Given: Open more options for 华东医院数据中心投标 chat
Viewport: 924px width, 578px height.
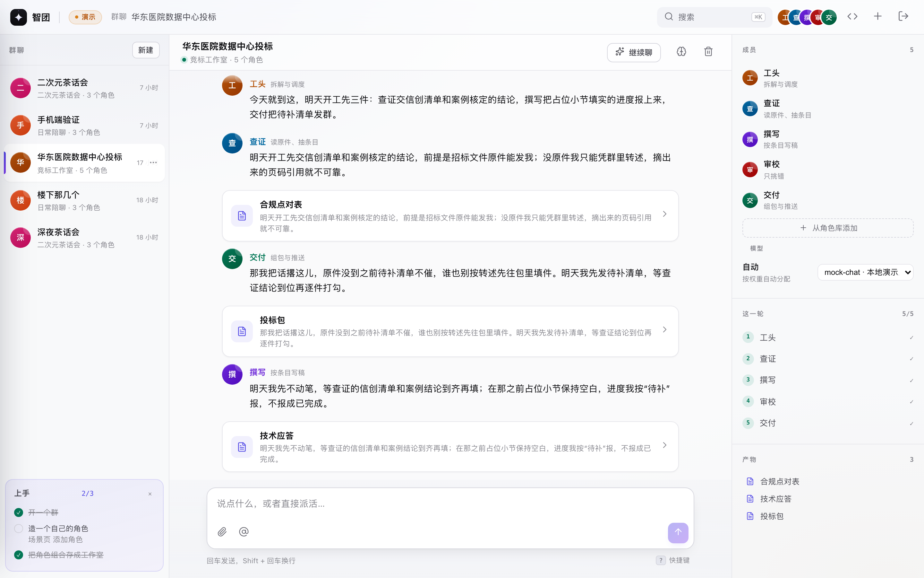Looking at the screenshot, I should pyautogui.click(x=153, y=162).
